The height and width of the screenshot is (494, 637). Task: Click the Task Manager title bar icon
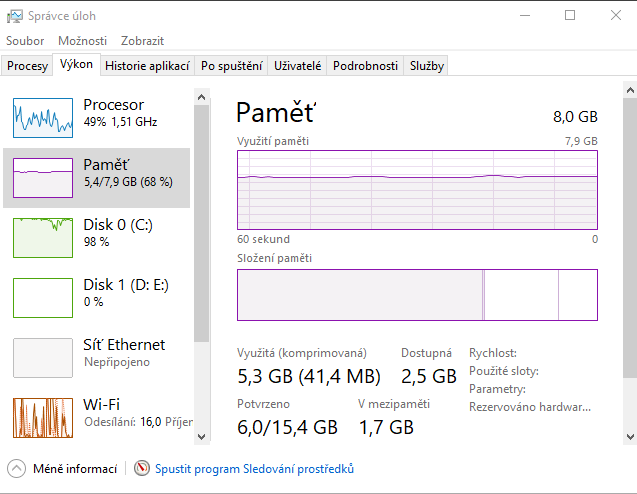14,15
